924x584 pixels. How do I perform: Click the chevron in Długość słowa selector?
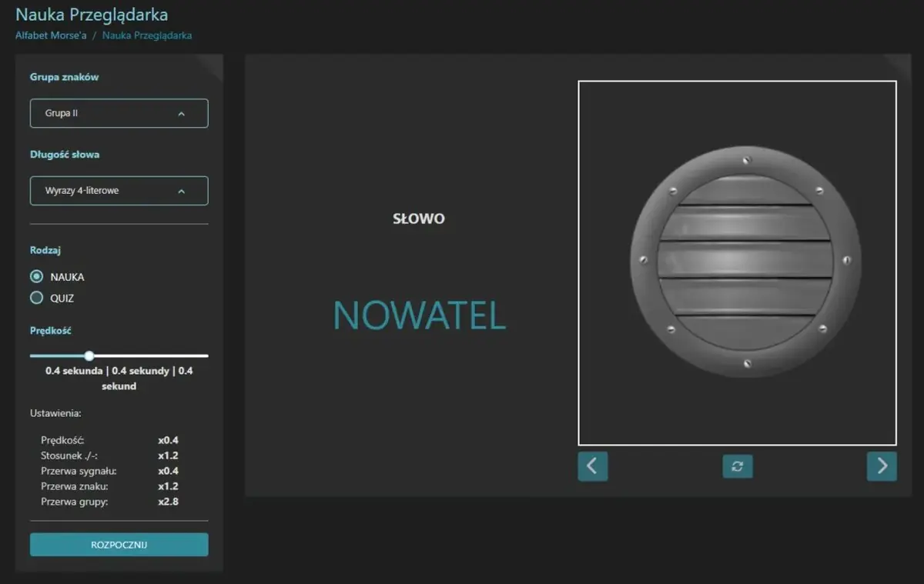click(182, 192)
